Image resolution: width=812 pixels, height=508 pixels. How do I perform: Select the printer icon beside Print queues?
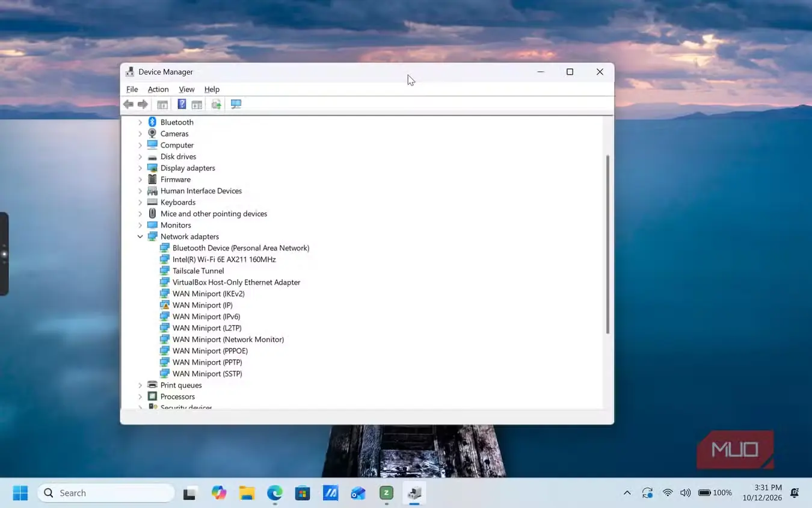click(x=152, y=385)
